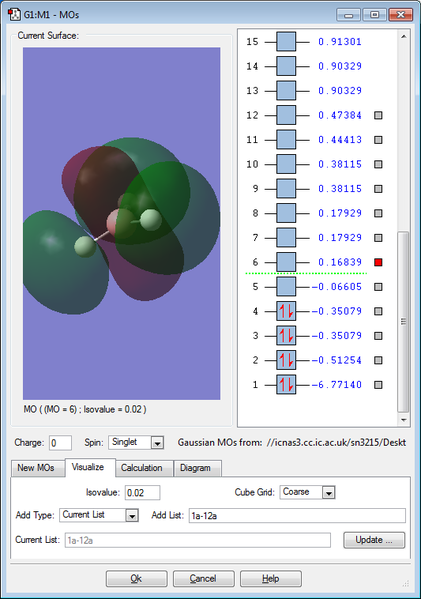
Task: Open the Add Type Current List dropdown
Action: click(x=132, y=516)
